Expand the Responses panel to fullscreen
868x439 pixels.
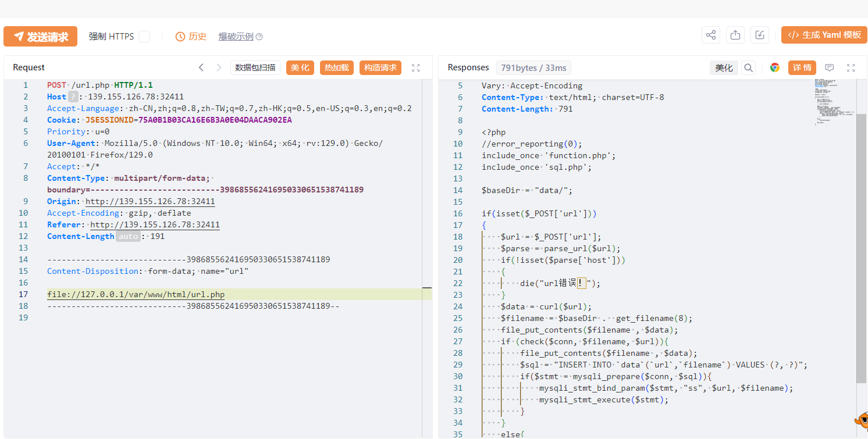click(851, 67)
